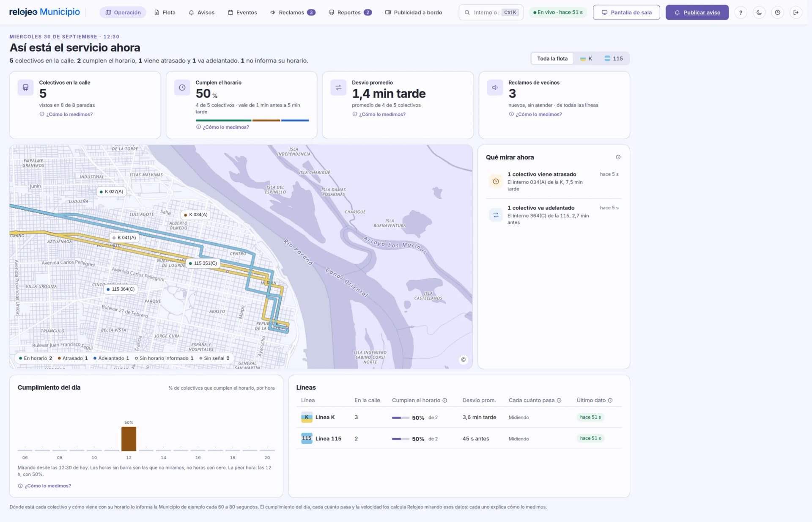
Task: Click the logout icon in header
Action: point(796,13)
